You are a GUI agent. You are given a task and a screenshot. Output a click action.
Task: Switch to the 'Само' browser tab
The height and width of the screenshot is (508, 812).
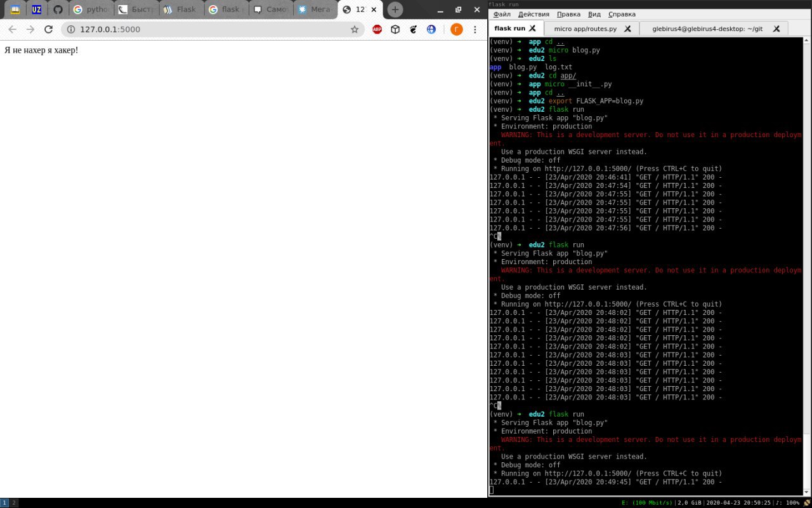point(270,10)
